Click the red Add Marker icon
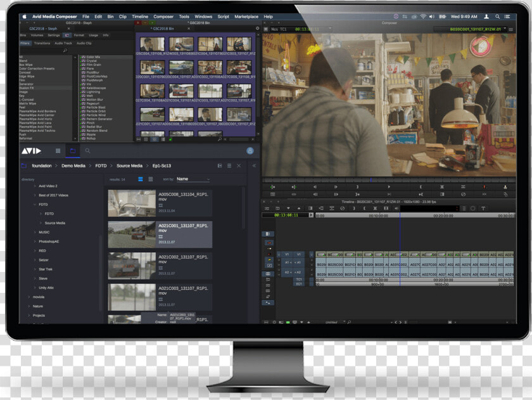Image resolution: width=532 pixels, height=400 pixels. point(484,187)
